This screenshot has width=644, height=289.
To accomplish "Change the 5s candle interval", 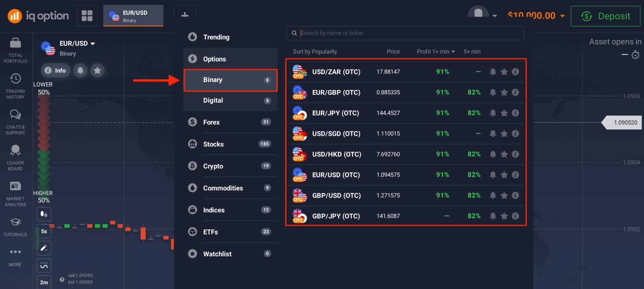I will (44, 231).
